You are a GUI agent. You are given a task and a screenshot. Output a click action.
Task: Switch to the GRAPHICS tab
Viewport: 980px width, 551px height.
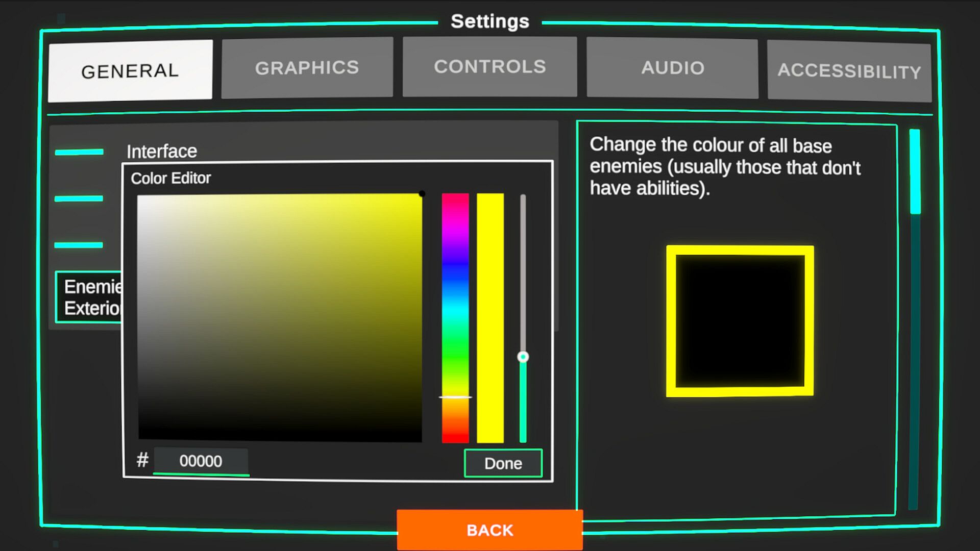pyautogui.click(x=307, y=67)
